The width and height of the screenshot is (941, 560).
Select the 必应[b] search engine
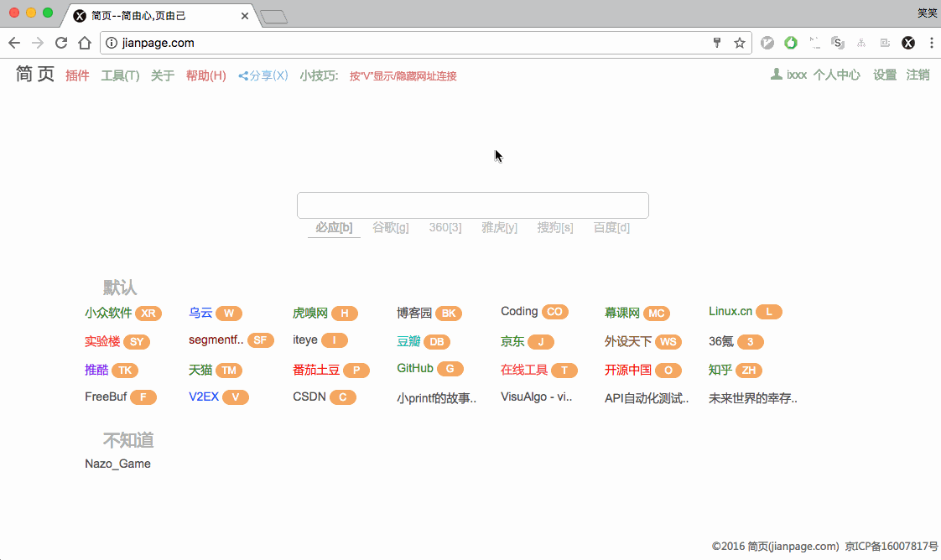pyautogui.click(x=335, y=228)
